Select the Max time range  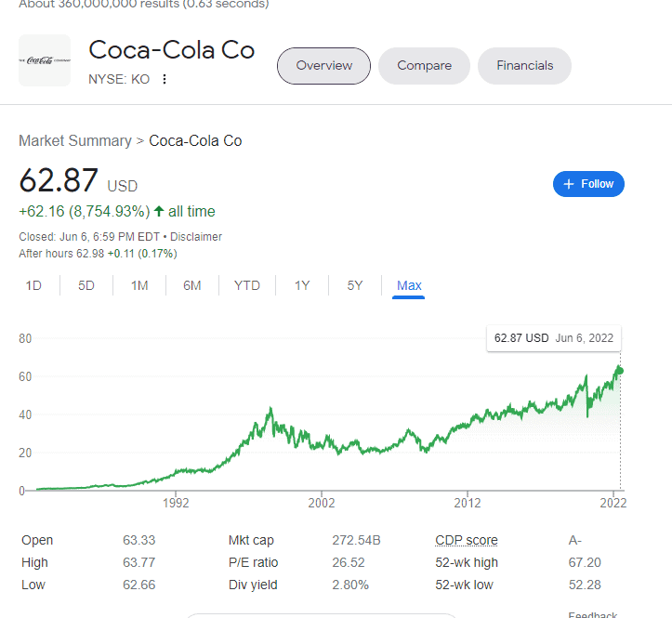[x=409, y=286]
